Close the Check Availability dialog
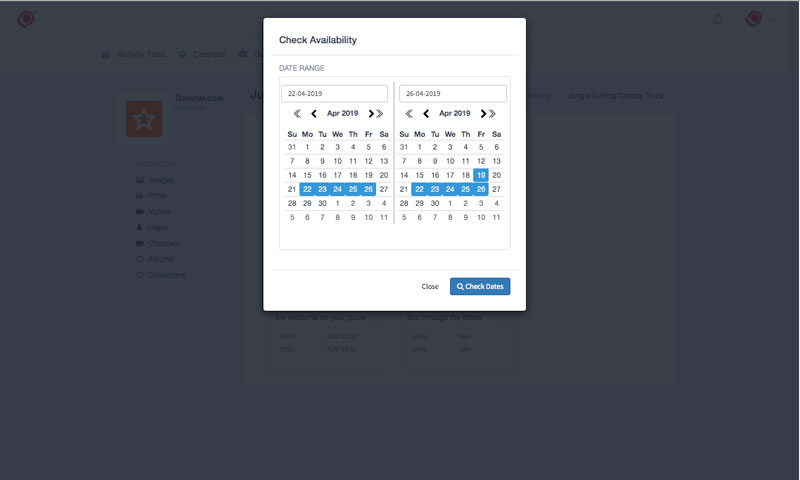Image resolution: width=800 pixels, height=480 pixels. [430, 286]
